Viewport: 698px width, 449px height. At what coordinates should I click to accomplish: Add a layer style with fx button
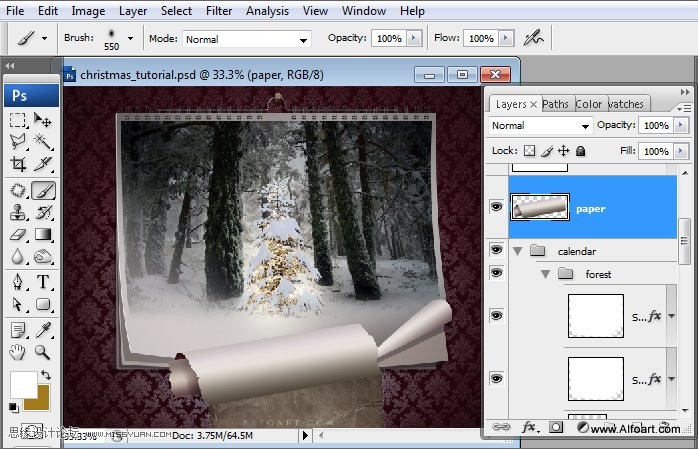point(529,428)
